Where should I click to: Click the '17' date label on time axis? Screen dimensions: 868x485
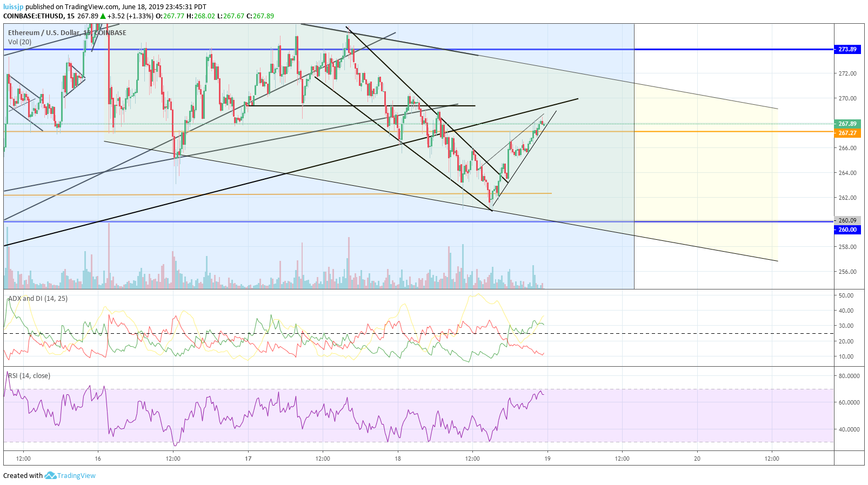[x=248, y=459]
